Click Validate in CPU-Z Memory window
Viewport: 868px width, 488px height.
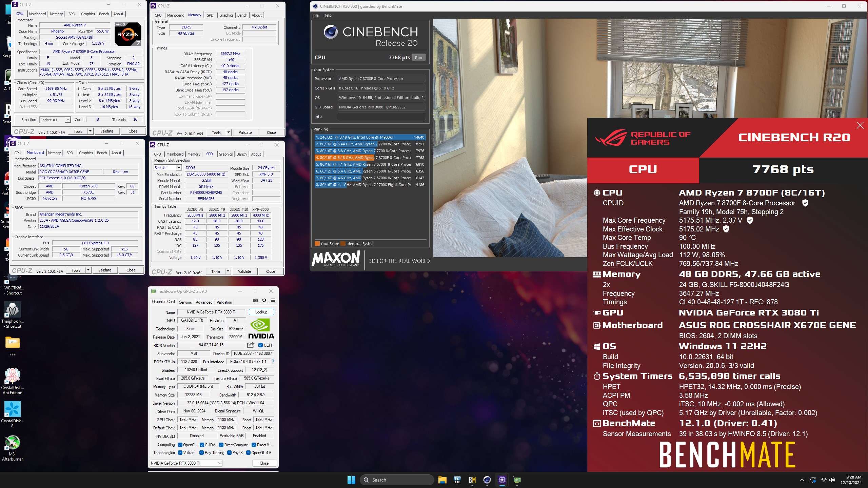pos(245,133)
